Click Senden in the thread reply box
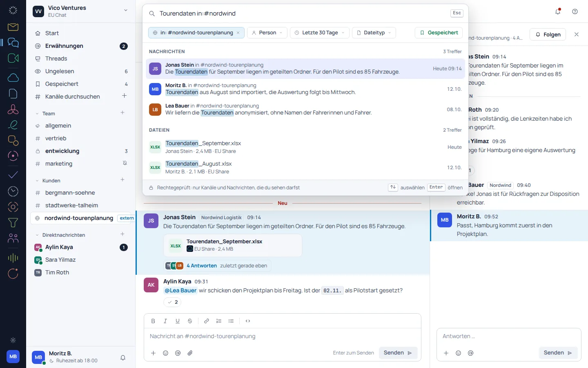The image size is (588, 368). pyautogui.click(x=558, y=353)
